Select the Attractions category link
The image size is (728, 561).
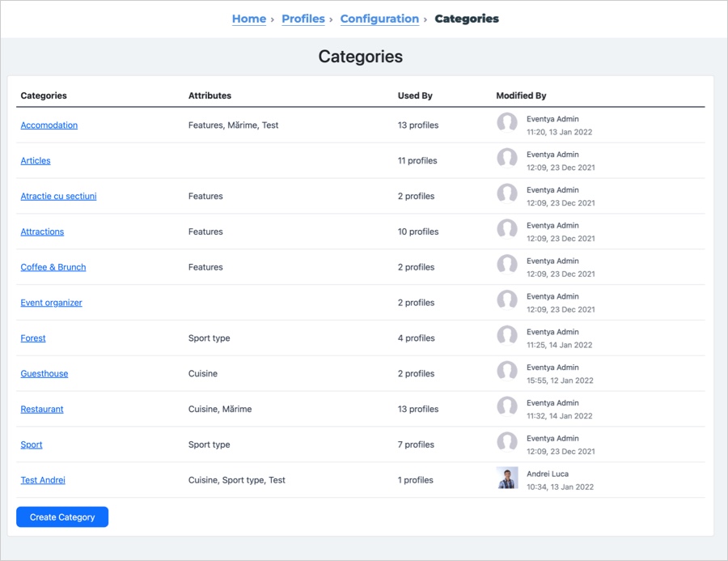tap(42, 232)
